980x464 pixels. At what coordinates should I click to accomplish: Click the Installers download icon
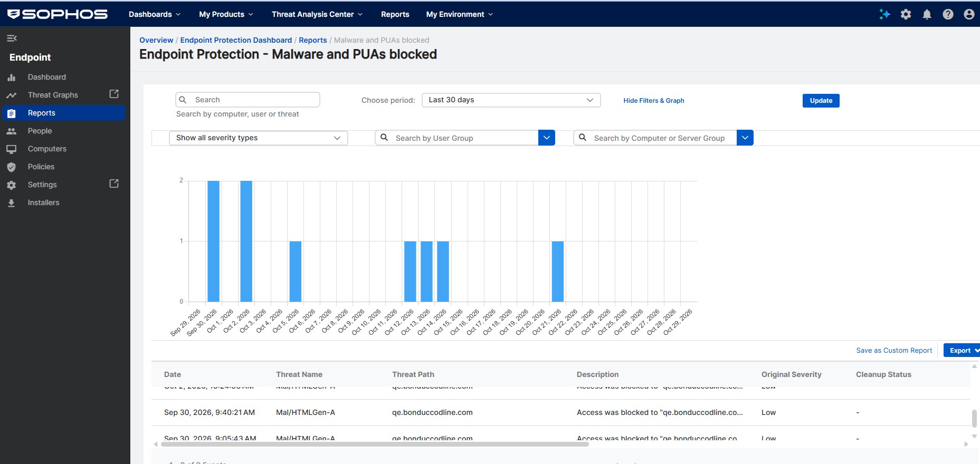(11, 203)
